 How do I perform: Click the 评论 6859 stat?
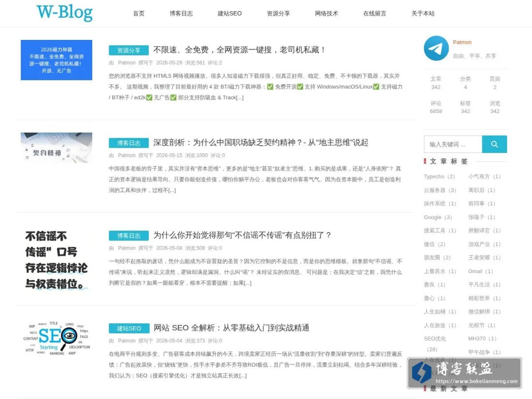click(x=436, y=107)
